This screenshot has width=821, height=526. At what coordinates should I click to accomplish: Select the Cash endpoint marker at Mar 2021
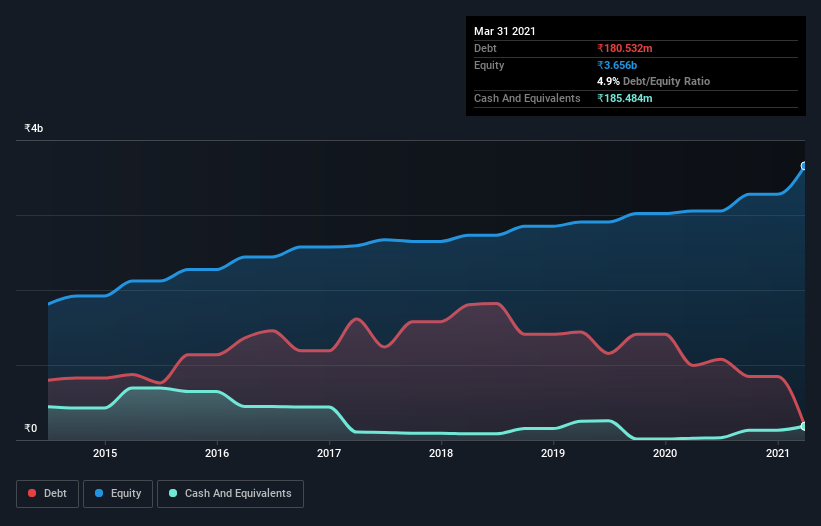coord(804,426)
